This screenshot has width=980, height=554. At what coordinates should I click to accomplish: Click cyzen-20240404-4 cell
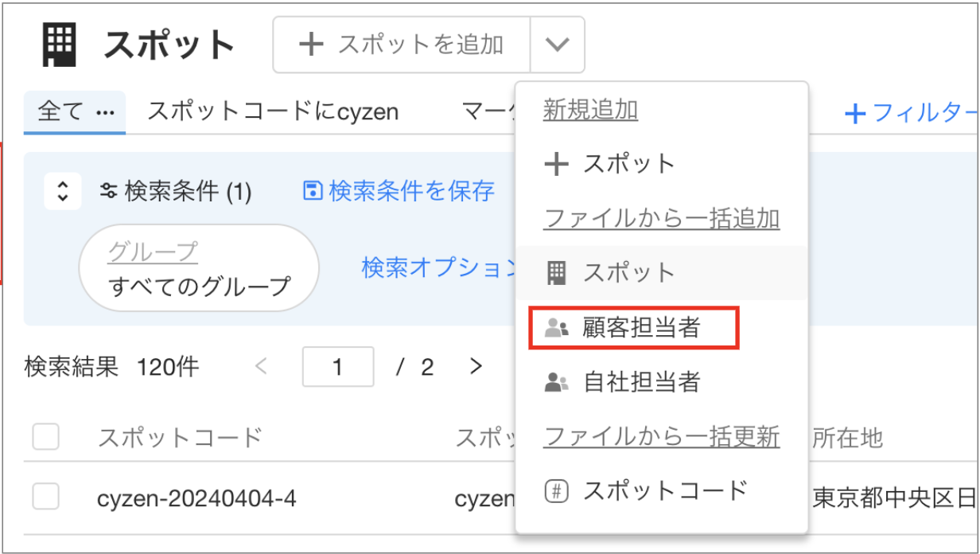tap(196, 498)
